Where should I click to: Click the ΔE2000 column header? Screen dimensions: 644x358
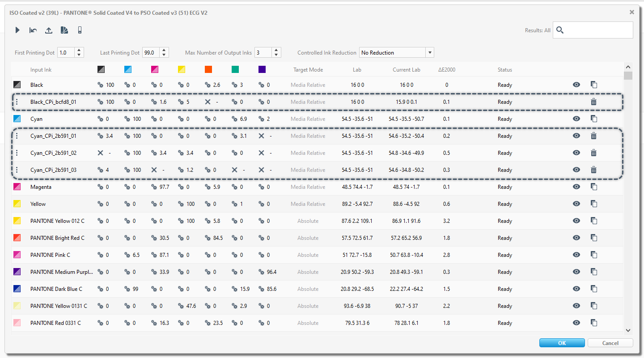point(447,69)
